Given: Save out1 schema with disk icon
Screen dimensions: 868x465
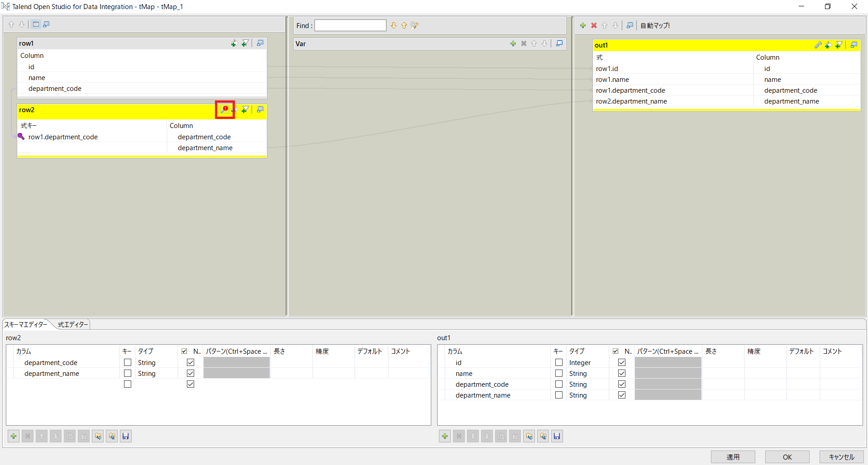Looking at the screenshot, I should tap(557, 436).
